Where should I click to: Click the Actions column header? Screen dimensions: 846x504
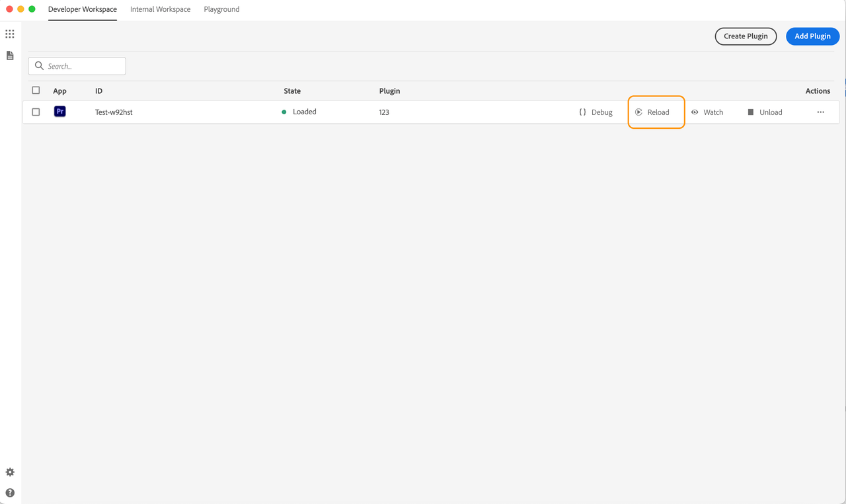(x=818, y=91)
